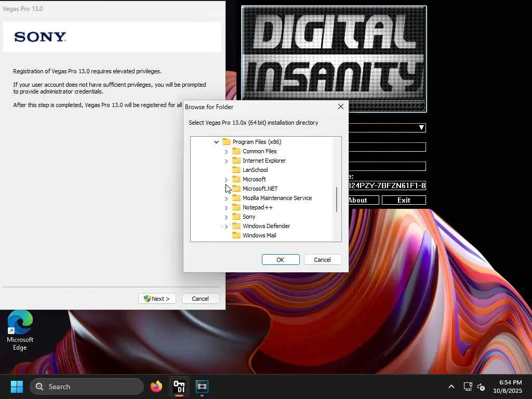Open Firefox from the taskbar

[x=156, y=387]
